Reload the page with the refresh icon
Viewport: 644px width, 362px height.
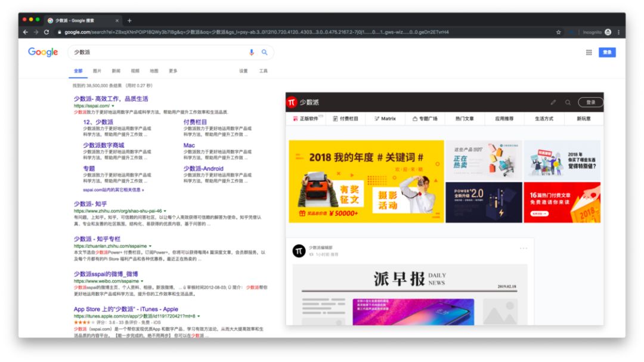click(47, 32)
